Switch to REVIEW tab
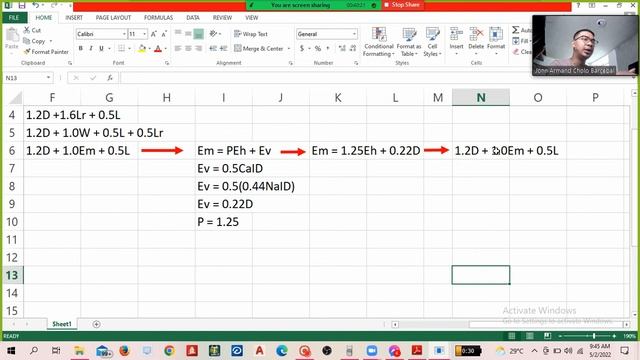640x360 pixels. pyautogui.click(x=222, y=18)
